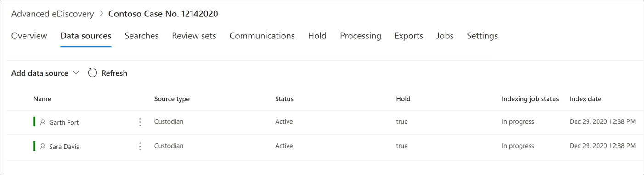644x175 pixels.
Task: Click the person icon beside Garth Fort
Action: pyautogui.click(x=43, y=122)
